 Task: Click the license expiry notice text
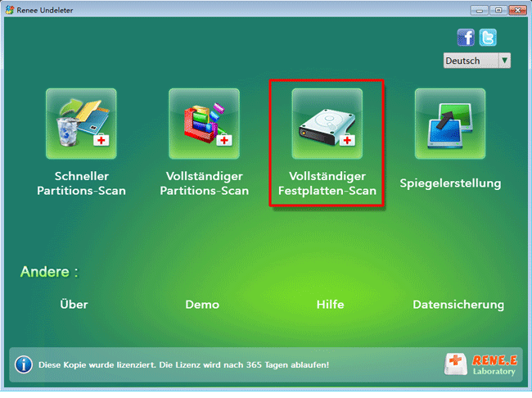click(x=189, y=364)
